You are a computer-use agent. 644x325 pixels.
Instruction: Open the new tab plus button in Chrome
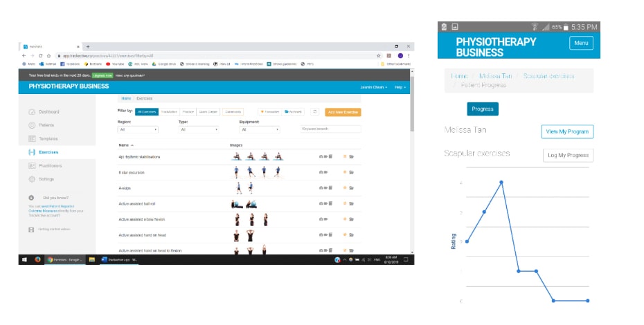88,46
